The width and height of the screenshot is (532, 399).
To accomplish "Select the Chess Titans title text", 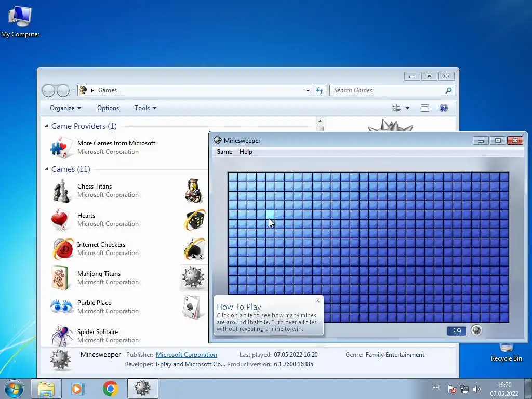I will click(95, 187).
